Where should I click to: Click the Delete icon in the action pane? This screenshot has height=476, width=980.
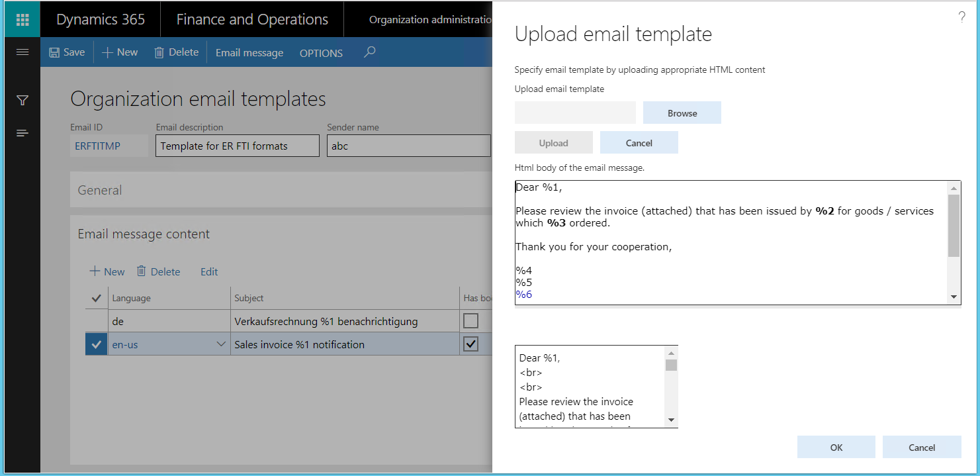[x=159, y=52]
